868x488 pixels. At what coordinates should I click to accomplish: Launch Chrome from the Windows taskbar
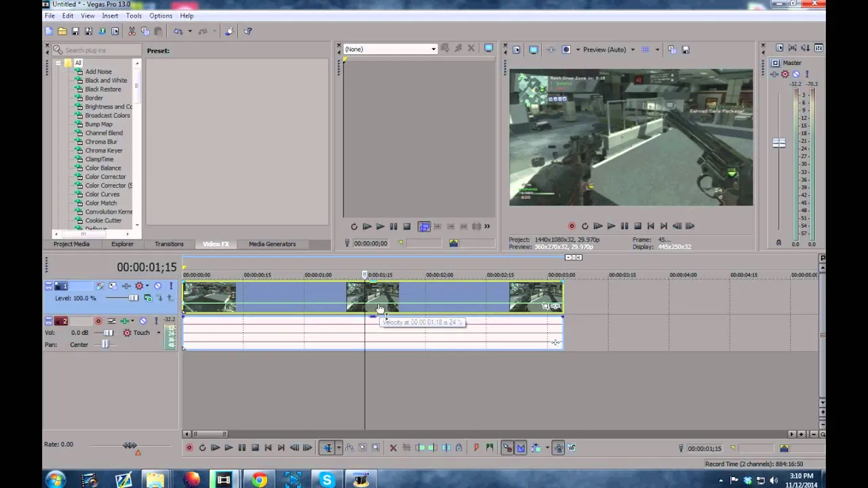[259, 481]
